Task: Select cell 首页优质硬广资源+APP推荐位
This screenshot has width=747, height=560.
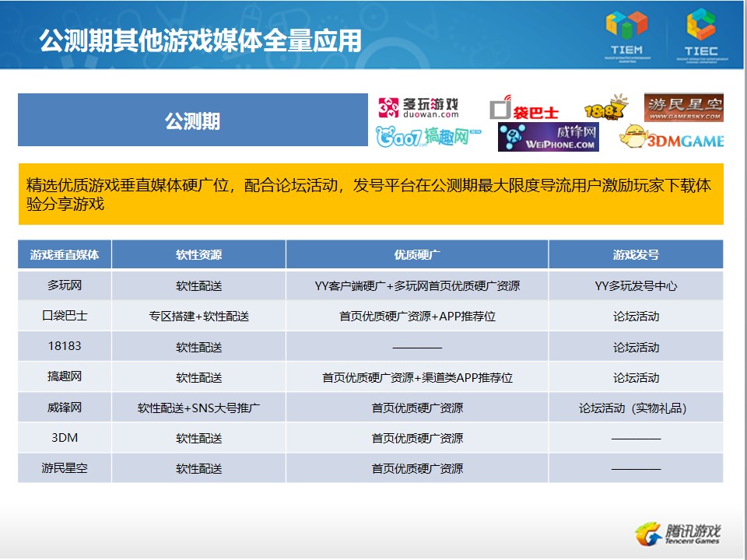Action: coord(417,317)
